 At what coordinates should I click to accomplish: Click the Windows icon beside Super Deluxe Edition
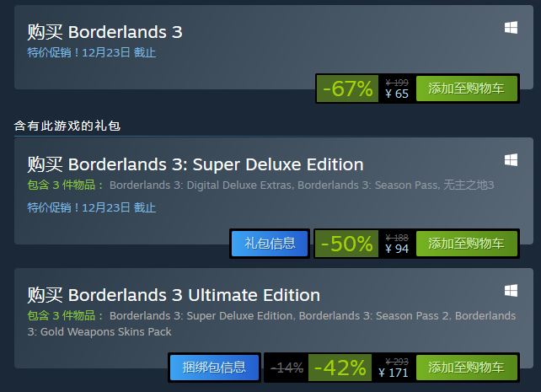[511, 160]
